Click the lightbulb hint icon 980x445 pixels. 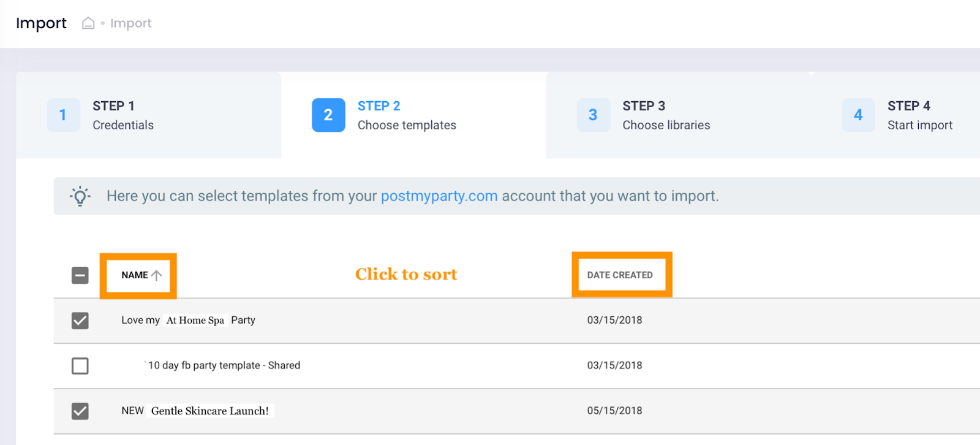coord(80,196)
